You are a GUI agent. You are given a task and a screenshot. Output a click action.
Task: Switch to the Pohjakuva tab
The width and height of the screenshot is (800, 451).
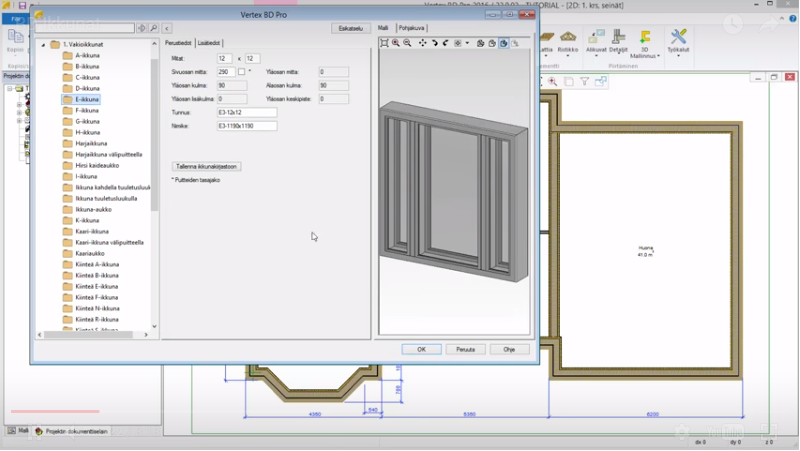coord(411,28)
